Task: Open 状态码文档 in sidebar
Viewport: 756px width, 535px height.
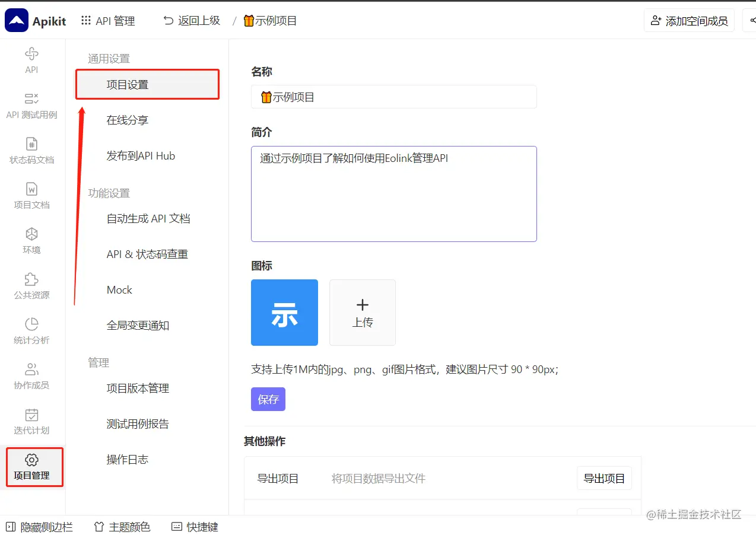Action: 31,151
